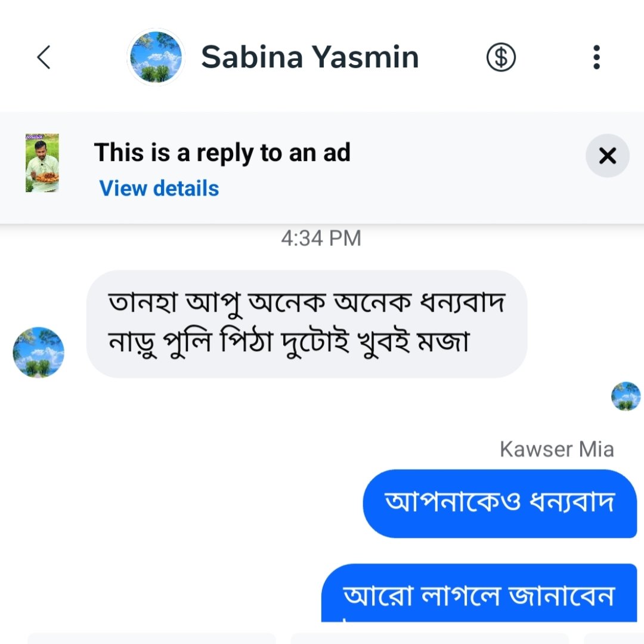
Task: Select the "This is a reply to an ad" text
Action: pyautogui.click(x=222, y=153)
